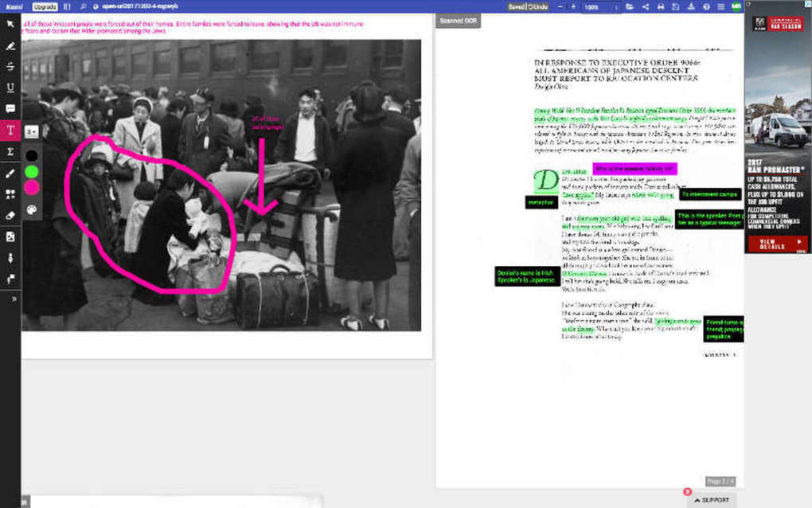812x508 pixels.
Task: Select the Text Box tool
Action: tap(10, 130)
